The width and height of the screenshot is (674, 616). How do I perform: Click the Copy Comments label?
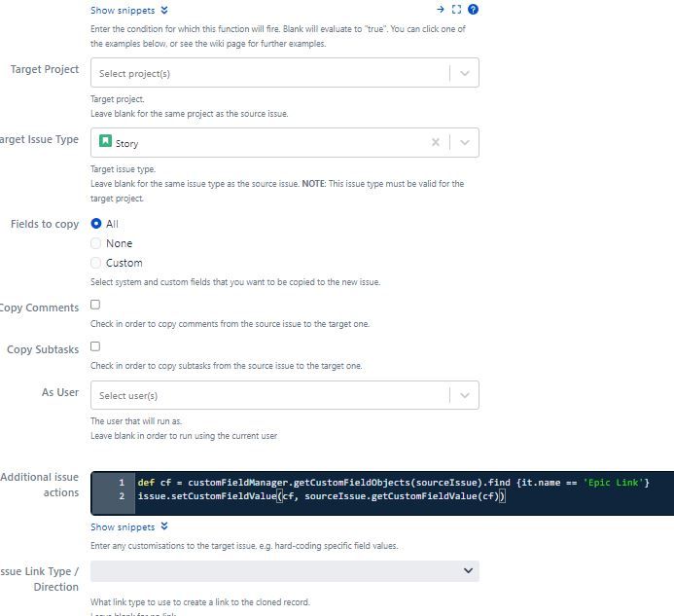[x=40, y=308]
